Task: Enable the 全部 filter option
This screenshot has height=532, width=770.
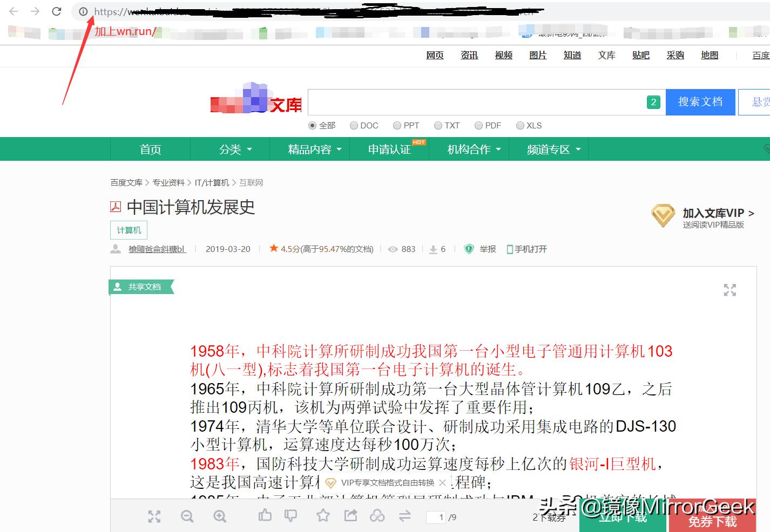Action: 312,125
